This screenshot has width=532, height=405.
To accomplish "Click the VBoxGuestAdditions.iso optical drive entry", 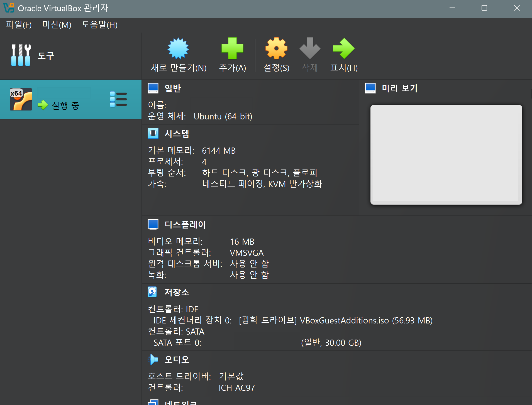I will 335,320.
